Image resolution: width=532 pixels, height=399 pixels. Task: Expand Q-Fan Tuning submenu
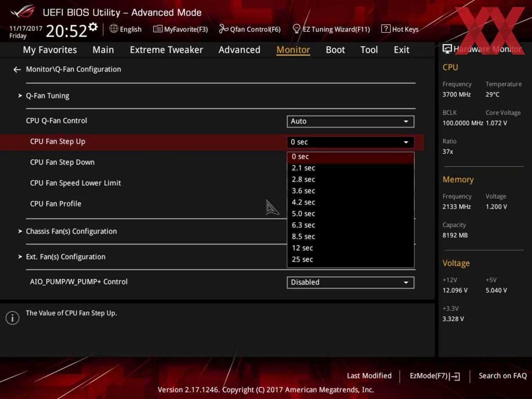coord(47,96)
